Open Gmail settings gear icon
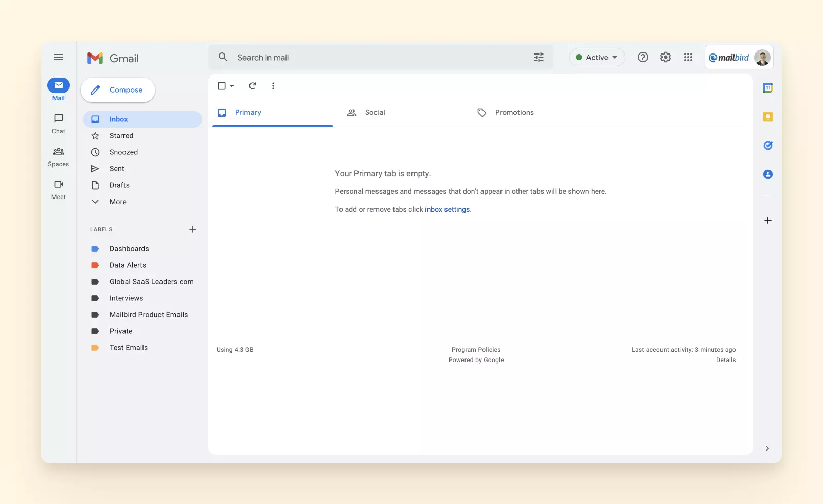Screen dimensions: 823x504 666,57
